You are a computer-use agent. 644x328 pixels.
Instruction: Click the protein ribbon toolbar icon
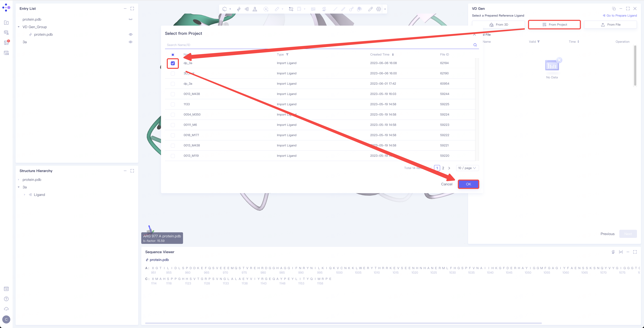tap(239, 9)
